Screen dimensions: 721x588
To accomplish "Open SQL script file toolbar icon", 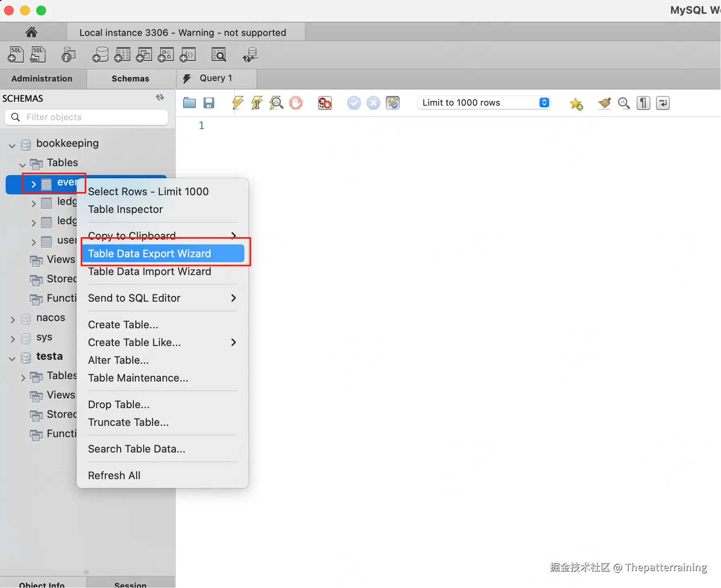I will (38, 54).
